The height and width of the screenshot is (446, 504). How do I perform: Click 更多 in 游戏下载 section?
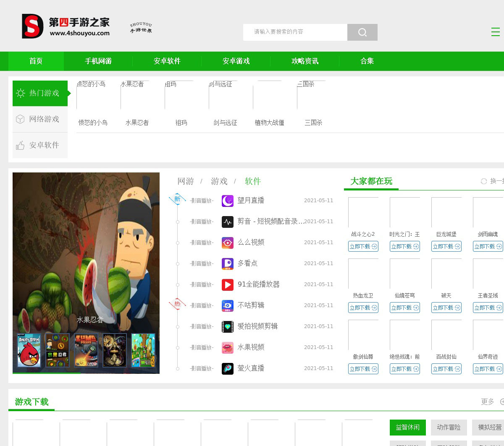click(x=488, y=402)
